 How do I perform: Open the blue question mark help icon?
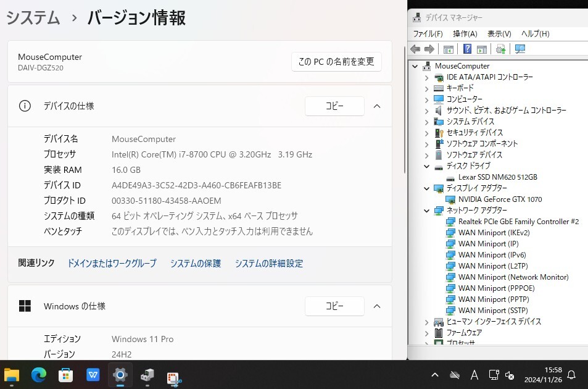click(467, 49)
